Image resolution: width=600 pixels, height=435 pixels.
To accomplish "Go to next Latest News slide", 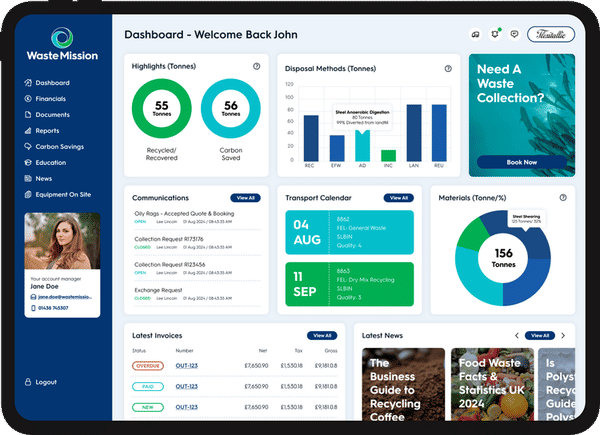I will coord(563,335).
